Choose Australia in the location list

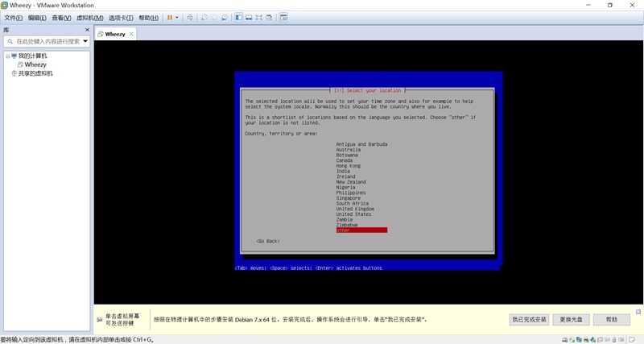349,150
